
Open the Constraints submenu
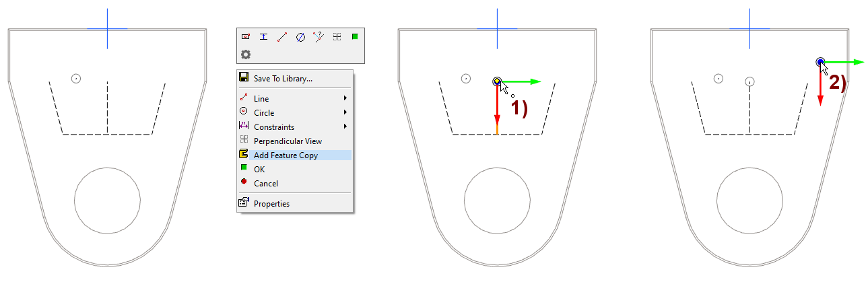point(294,127)
